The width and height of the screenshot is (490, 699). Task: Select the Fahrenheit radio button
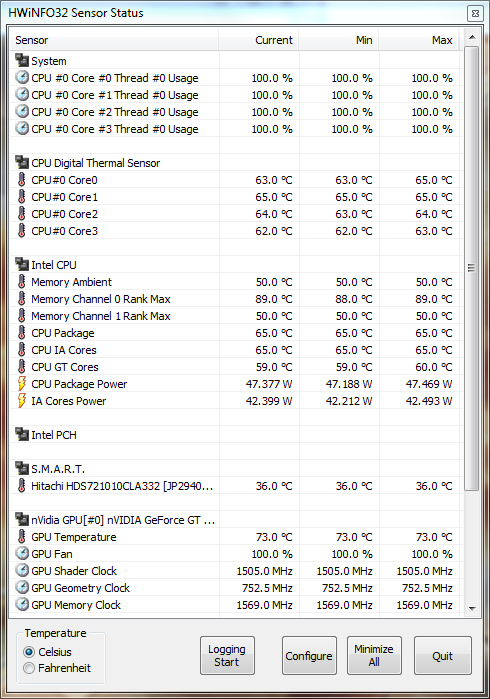tap(29, 668)
